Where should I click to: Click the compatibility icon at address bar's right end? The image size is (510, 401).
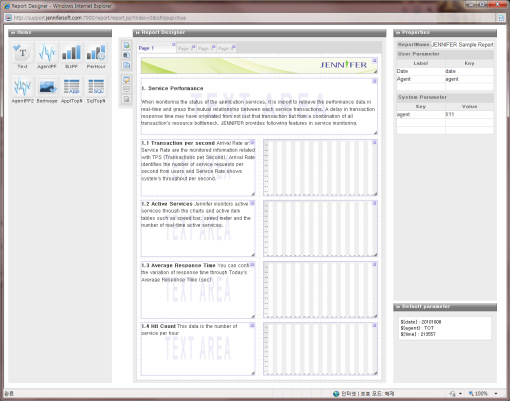501,18
